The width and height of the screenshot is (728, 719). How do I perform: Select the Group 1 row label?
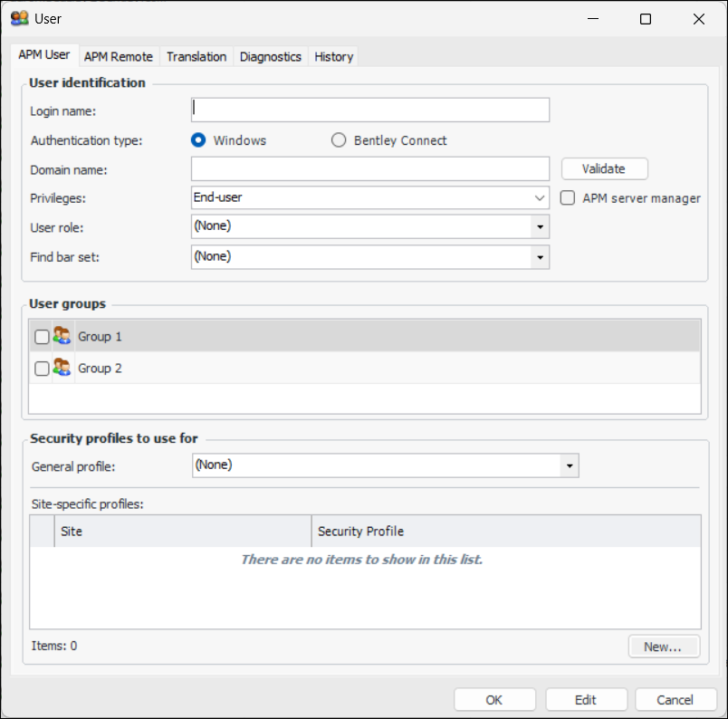click(100, 336)
